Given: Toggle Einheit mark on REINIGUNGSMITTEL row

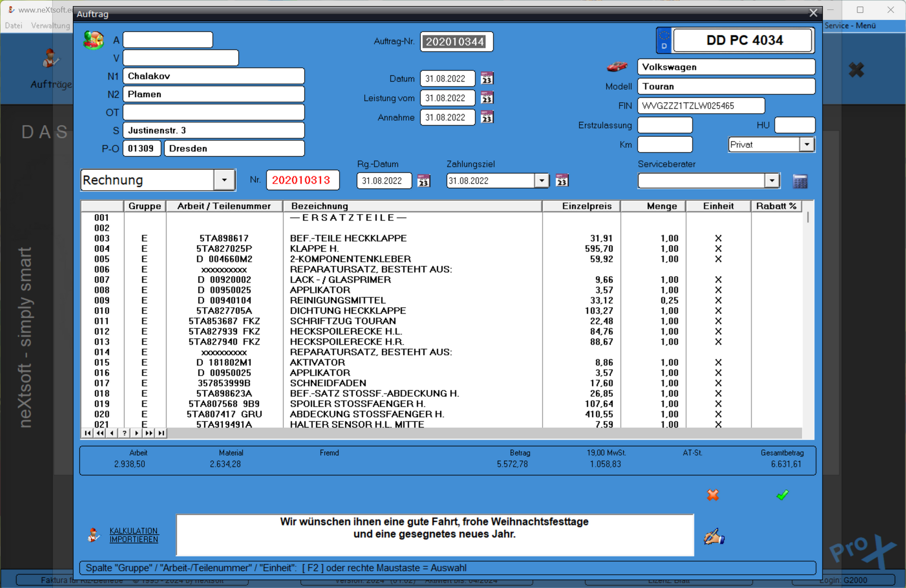Looking at the screenshot, I should (x=718, y=301).
